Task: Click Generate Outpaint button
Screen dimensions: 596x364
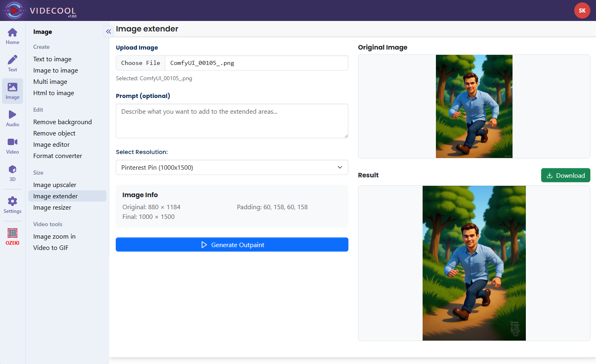Action: pyautogui.click(x=232, y=245)
